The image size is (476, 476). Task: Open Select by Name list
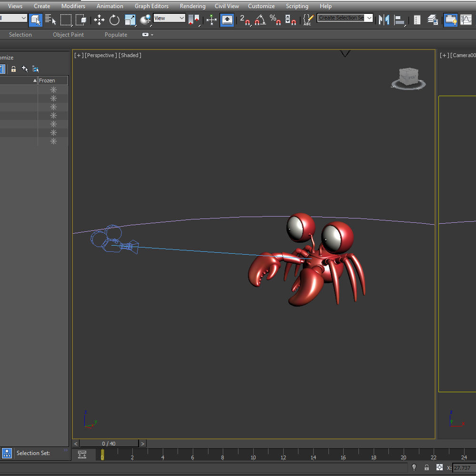pos(50,20)
